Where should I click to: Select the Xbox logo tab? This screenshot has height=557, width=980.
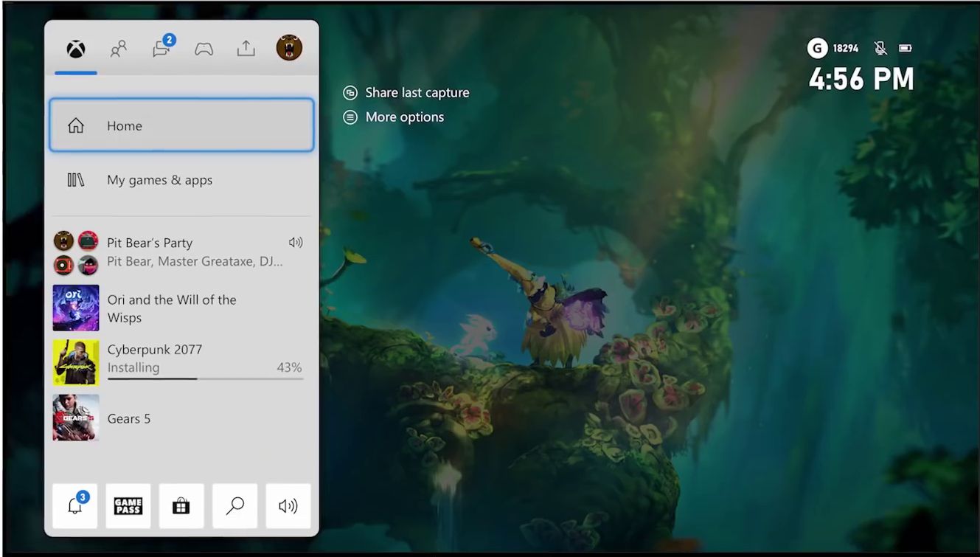(x=76, y=49)
